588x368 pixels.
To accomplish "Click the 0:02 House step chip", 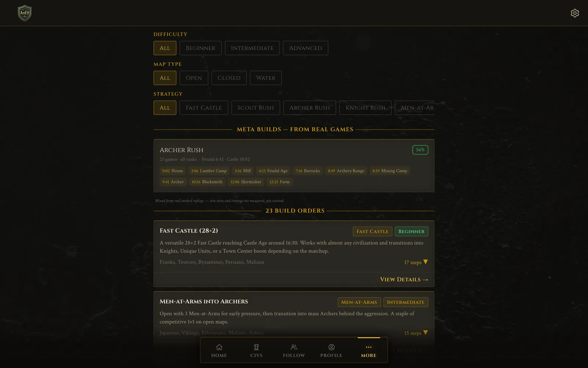I will click(x=173, y=171).
